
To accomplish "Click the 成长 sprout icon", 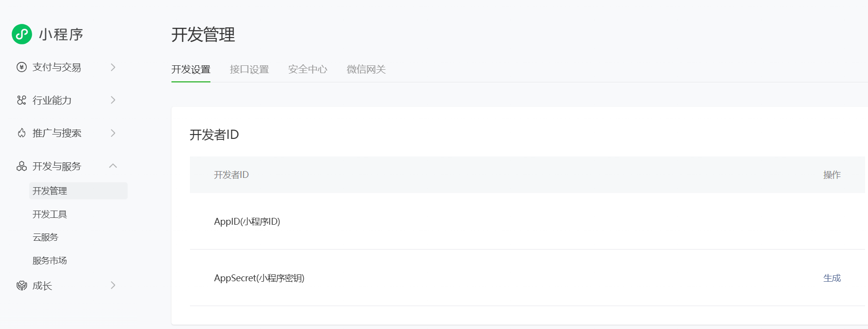I will point(21,286).
